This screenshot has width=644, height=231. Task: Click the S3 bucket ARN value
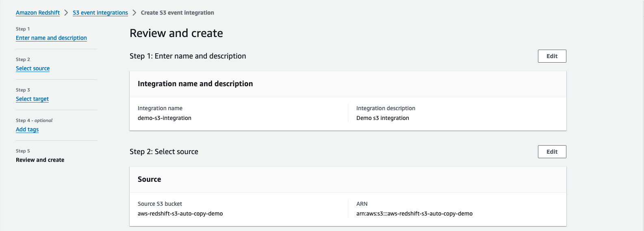[x=414, y=214]
